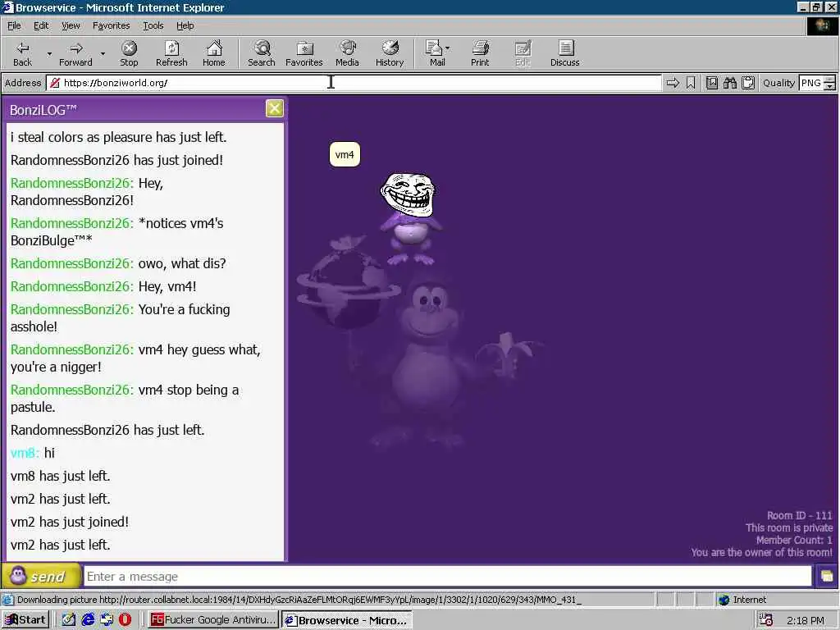The width and height of the screenshot is (840, 630).
Task: Click the Go arrow beside address bar
Action: tap(673, 83)
